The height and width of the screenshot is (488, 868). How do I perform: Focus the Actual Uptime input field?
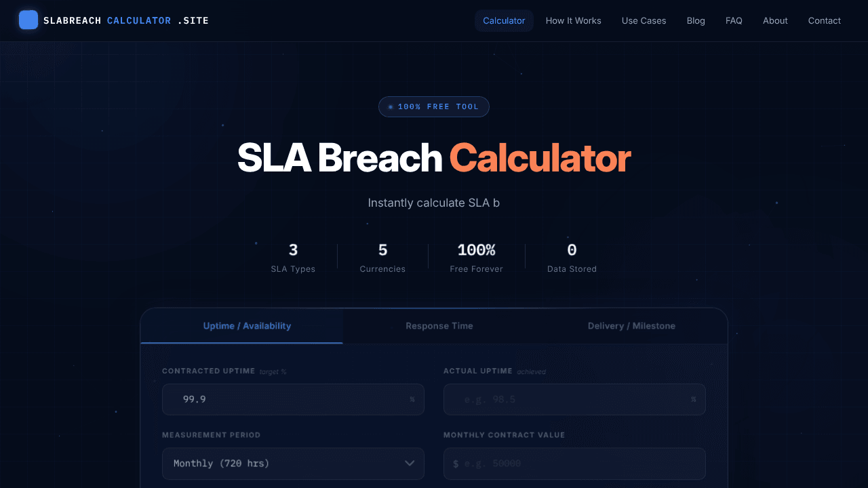(x=574, y=399)
